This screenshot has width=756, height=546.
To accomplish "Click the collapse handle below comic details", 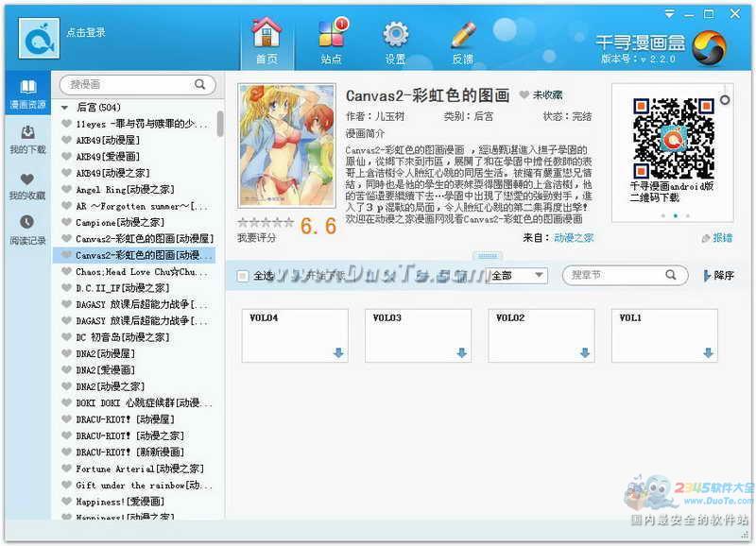I will tap(488, 255).
